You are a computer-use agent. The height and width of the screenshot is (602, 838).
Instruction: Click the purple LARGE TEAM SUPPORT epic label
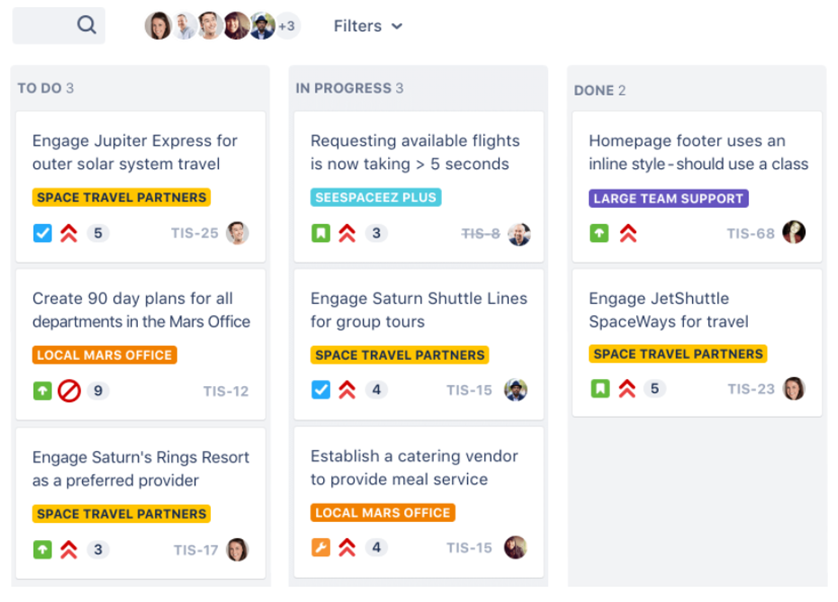669,198
